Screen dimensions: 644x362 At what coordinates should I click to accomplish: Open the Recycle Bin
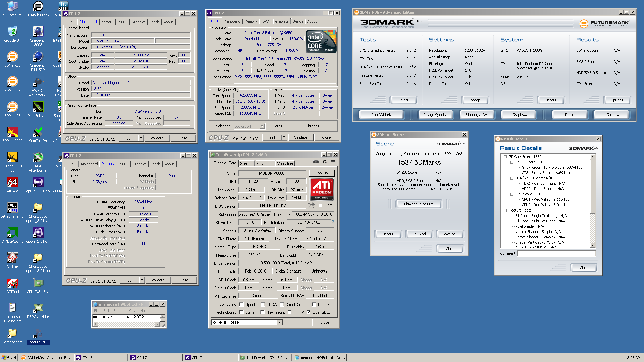12,34
